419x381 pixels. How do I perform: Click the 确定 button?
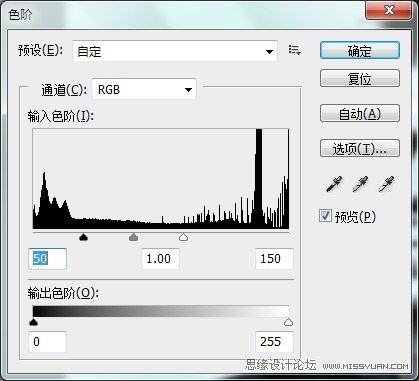click(x=360, y=50)
